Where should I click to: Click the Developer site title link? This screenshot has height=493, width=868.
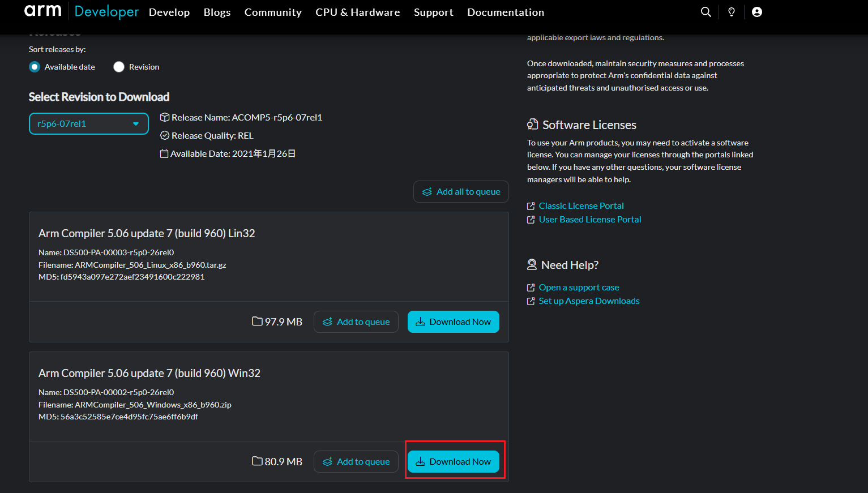(106, 11)
